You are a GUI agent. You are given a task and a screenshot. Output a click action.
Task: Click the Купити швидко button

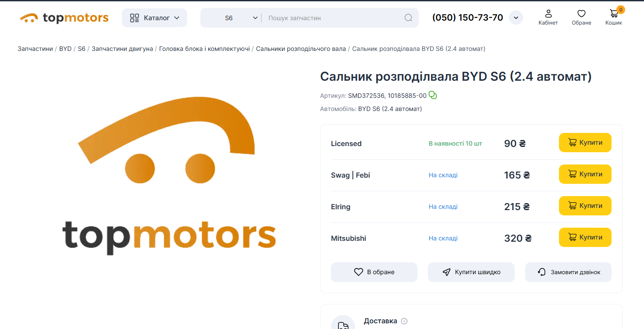tap(471, 272)
